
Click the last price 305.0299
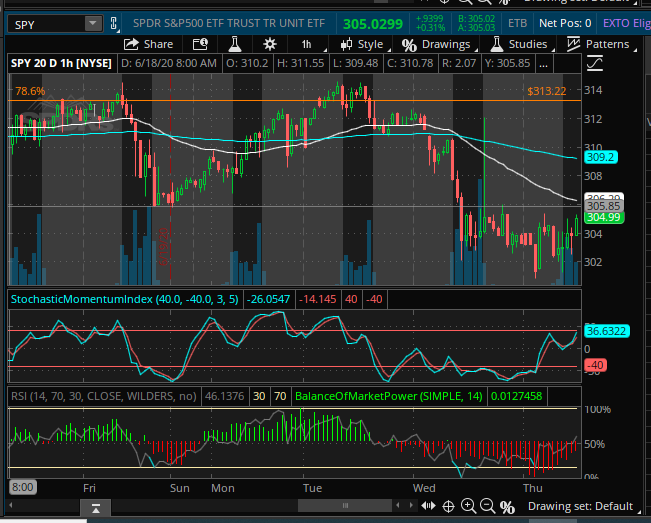(x=373, y=24)
